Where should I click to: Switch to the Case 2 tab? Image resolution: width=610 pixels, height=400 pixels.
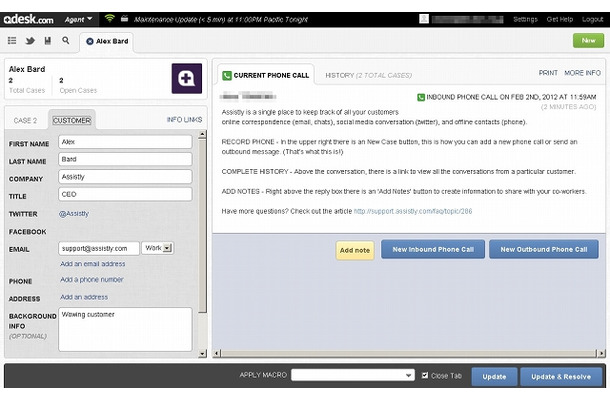point(25,121)
